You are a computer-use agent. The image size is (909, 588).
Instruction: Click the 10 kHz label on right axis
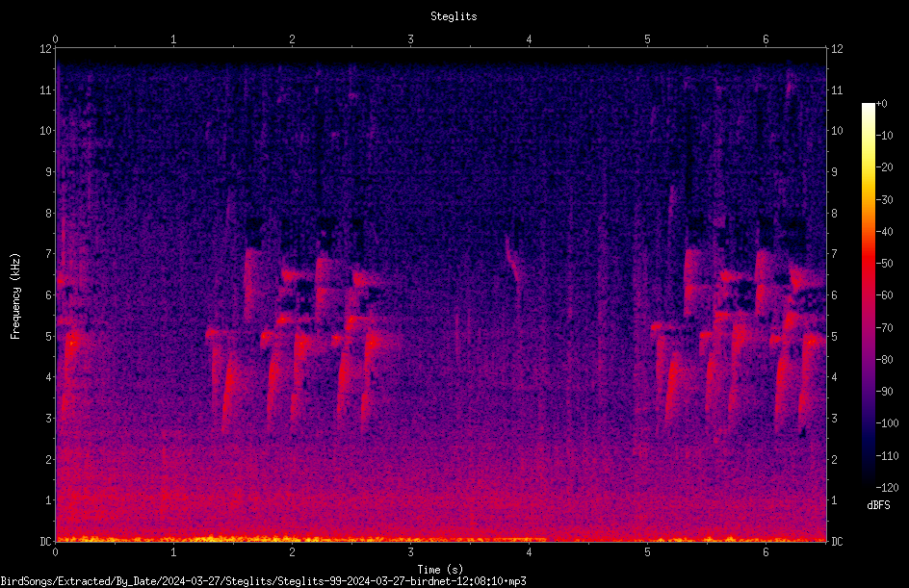coord(837,131)
